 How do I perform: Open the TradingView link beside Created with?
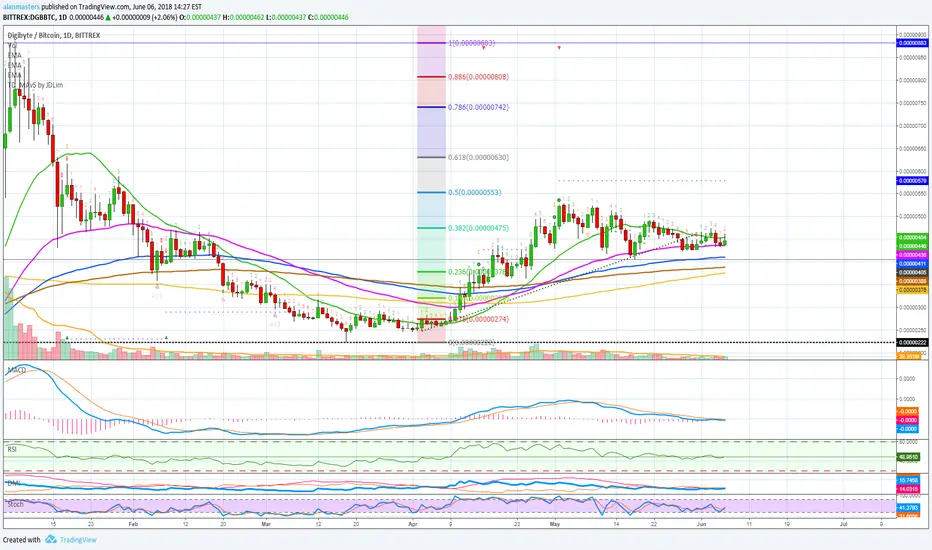point(78,540)
